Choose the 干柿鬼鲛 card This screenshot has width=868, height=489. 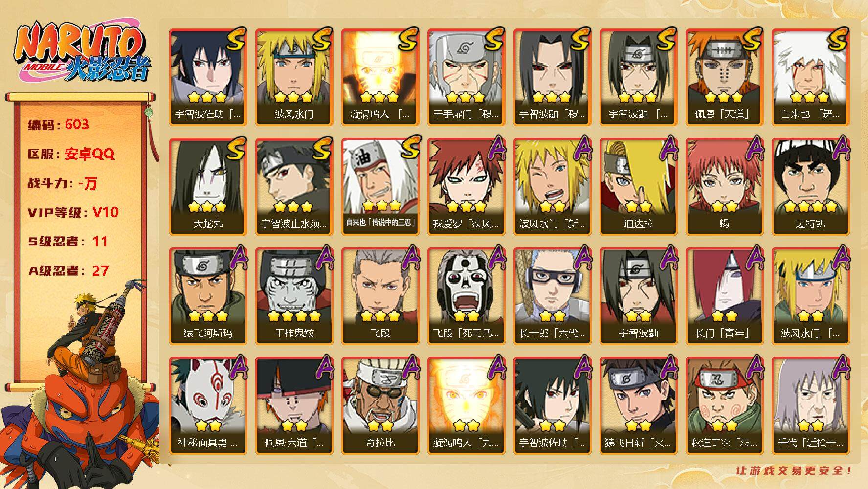(x=294, y=296)
